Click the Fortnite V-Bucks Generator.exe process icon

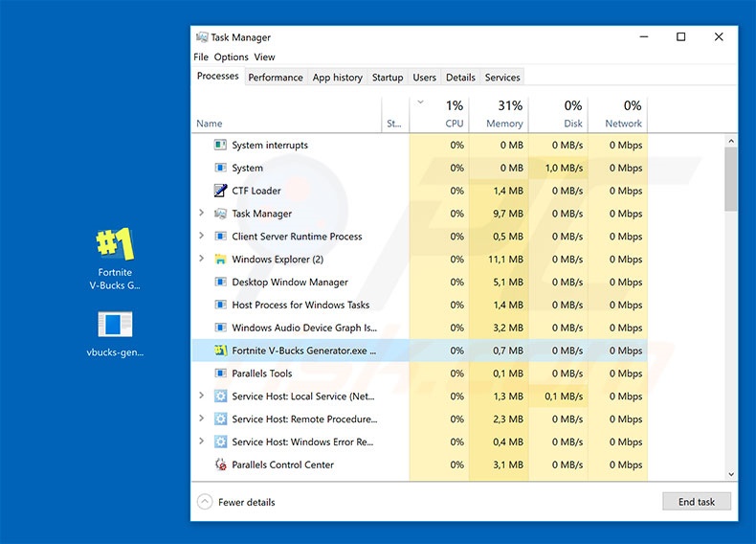(220, 350)
